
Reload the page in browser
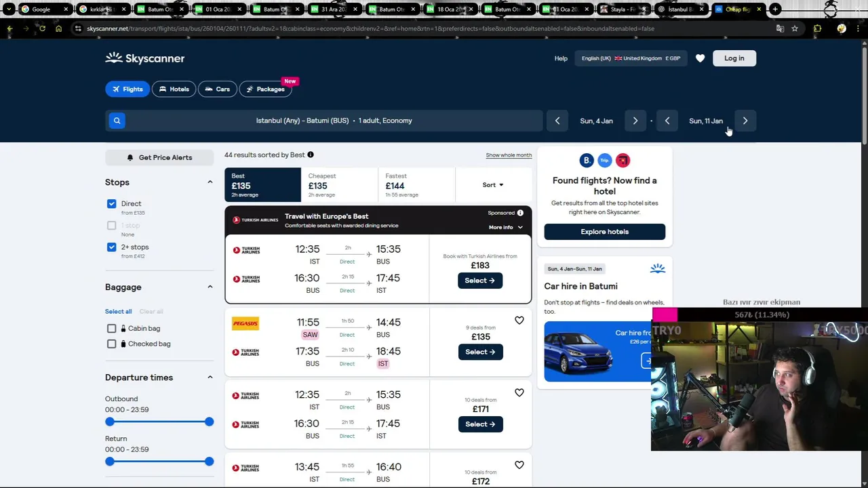(x=42, y=28)
